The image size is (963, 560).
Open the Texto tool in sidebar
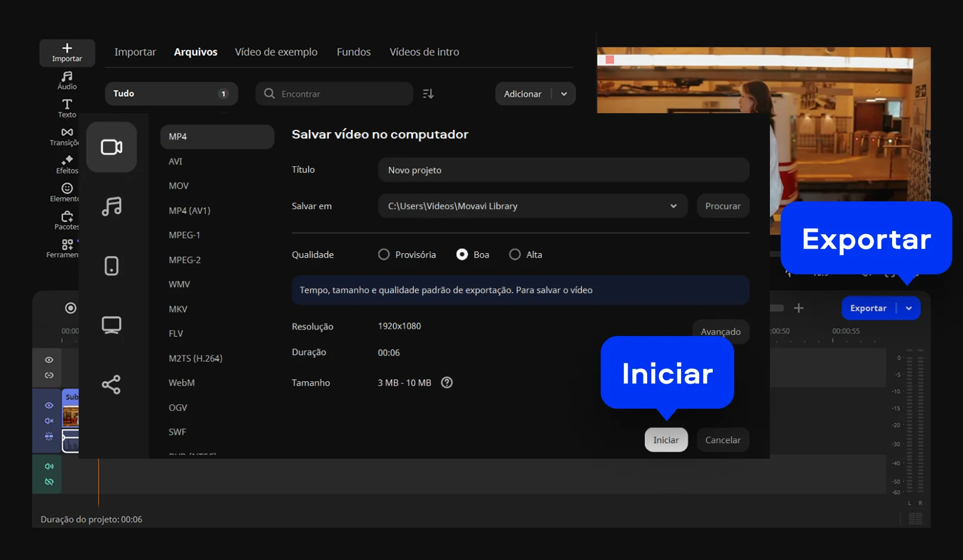point(67,108)
